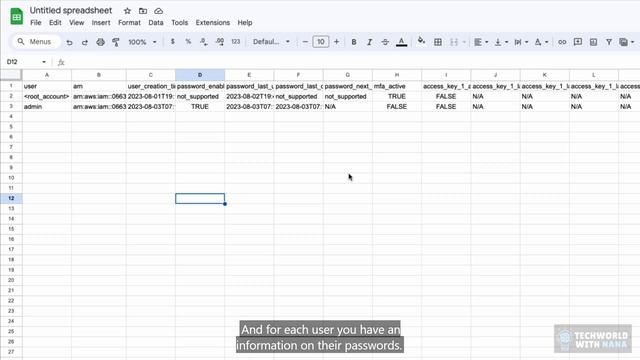Screen dimensions: 640x360
Task: Open the text color picker
Action: pyautogui.click(x=402, y=42)
